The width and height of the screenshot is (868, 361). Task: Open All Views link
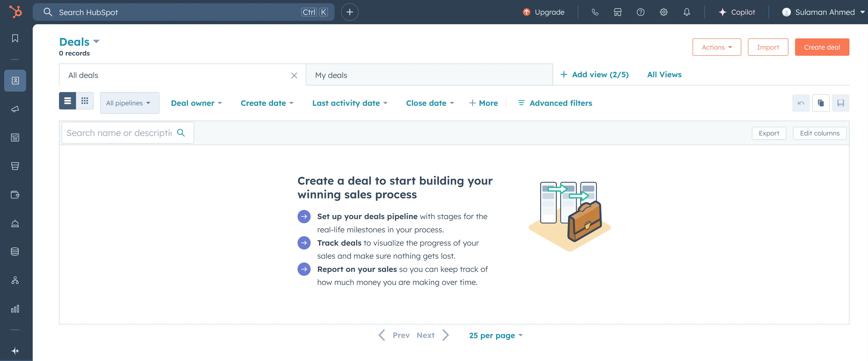click(x=664, y=74)
